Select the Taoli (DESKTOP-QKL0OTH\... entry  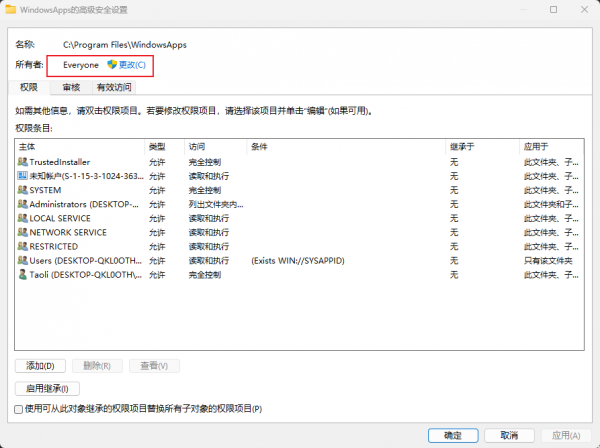pyautogui.click(x=299, y=275)
